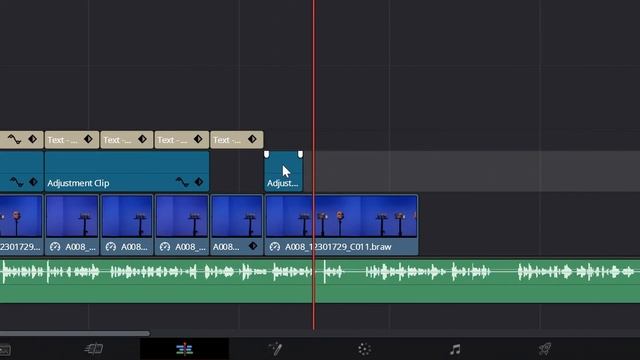The height and width of the screenshot is (360, 640).
Task: Select the second A008 video clip thumbnail
Action: (127, 217)
